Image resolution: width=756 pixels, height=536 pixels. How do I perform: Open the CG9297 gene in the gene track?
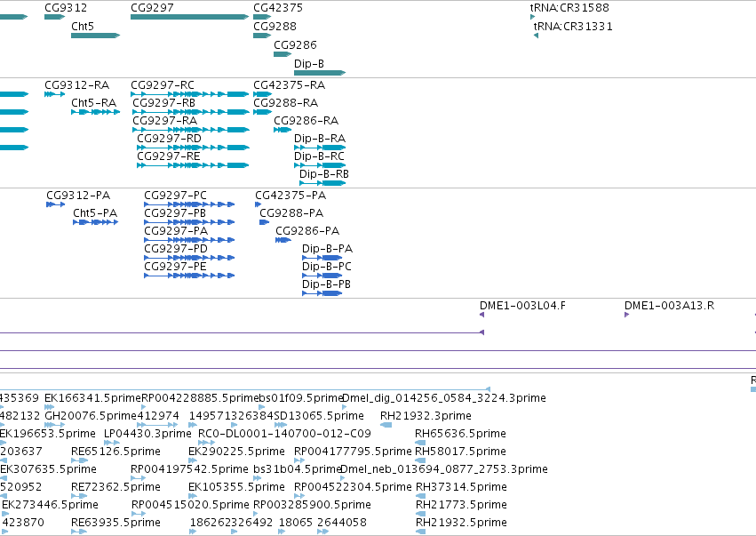click(189, 17)
